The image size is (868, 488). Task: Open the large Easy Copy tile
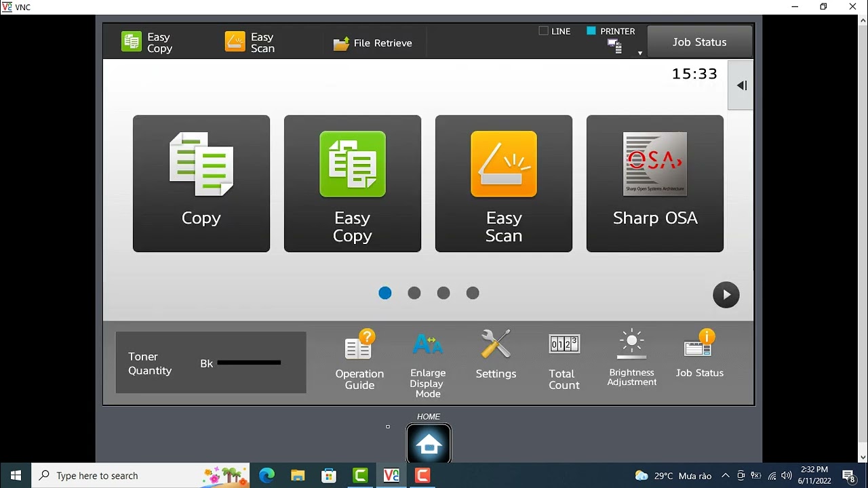[353, 184]
